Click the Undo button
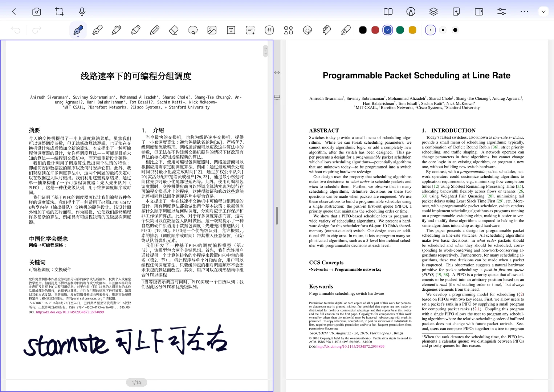The width and height of the screenshot is (554, 392). click(15, 30)
